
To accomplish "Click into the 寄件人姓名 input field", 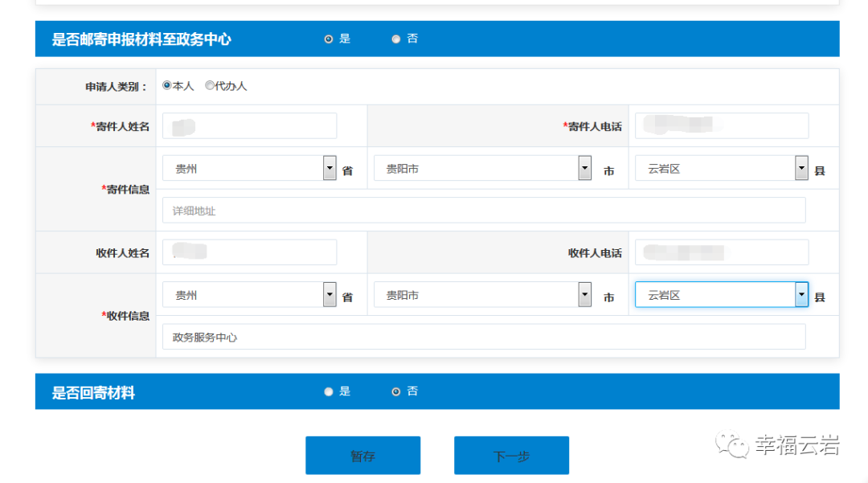I will (249, 125).
